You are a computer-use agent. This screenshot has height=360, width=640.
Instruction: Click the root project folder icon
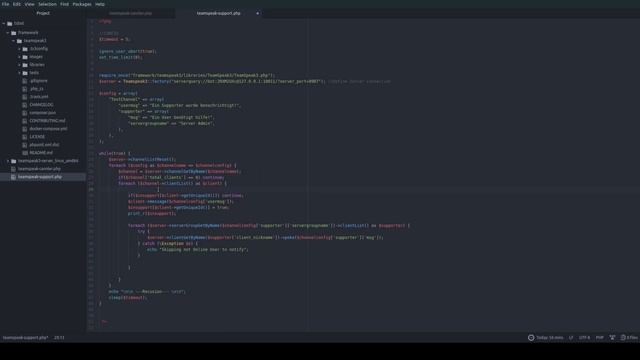pos(10,24)
